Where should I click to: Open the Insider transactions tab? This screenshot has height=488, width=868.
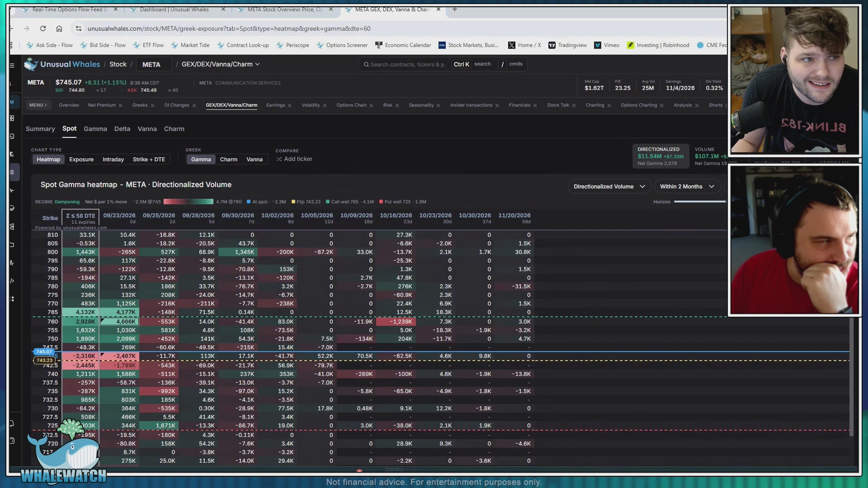(471, 105)
